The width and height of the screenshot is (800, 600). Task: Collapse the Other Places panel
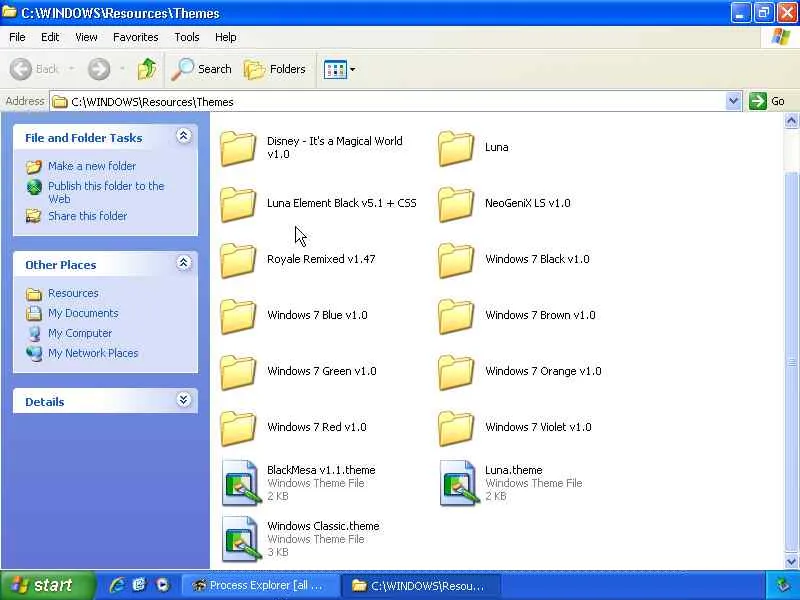184,263
